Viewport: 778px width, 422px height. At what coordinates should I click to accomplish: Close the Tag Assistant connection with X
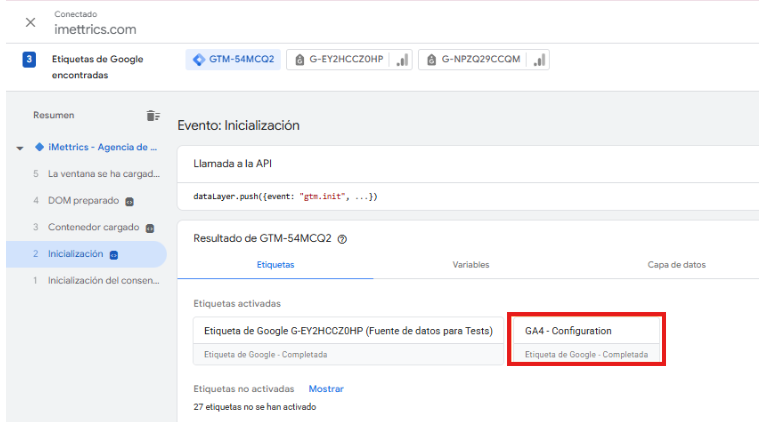tap(30, 22)
